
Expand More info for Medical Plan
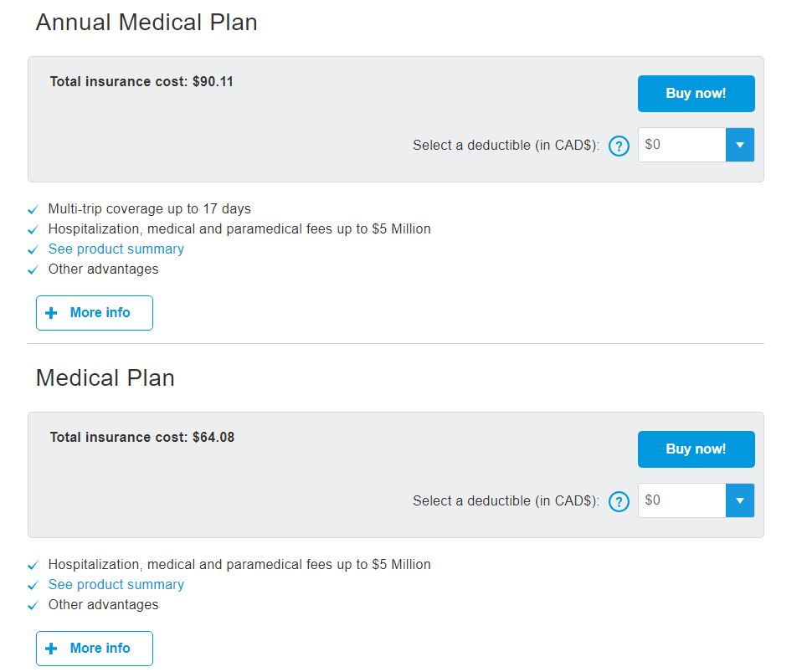click(94, 648)
